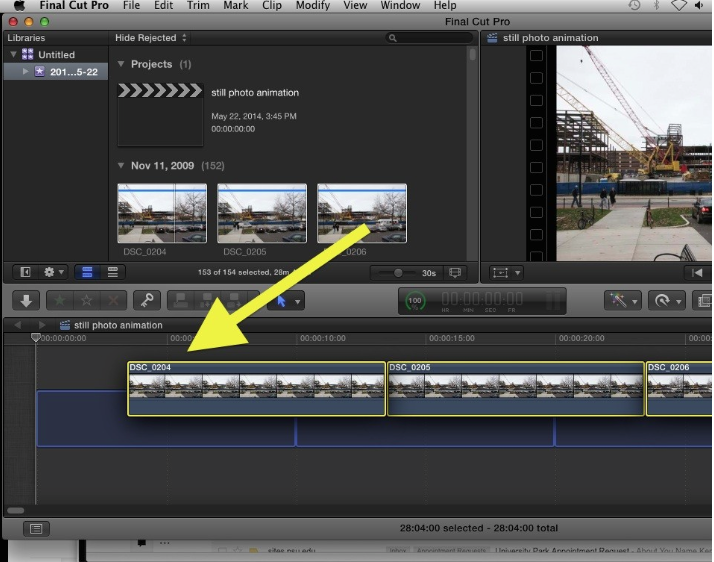Select the DSC_0205 browser thumbnail
The width and height of the screenshot is (714, 562).
pos(262,213)
